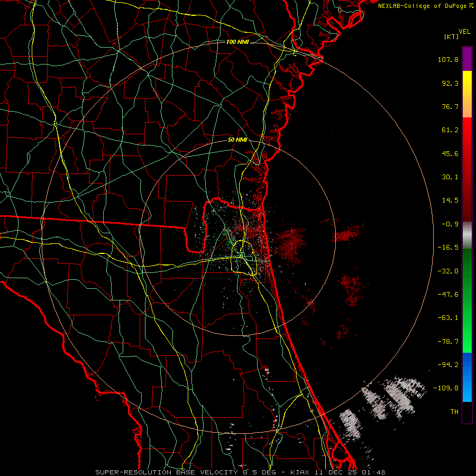Click the purple top segment of color scale
This screenshot has width=476, height=476.
467,59
